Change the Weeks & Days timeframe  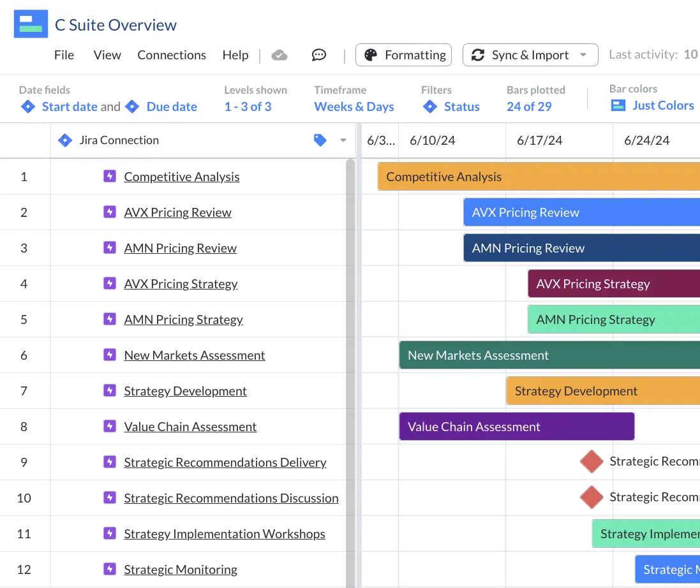[x=354, y=107]
